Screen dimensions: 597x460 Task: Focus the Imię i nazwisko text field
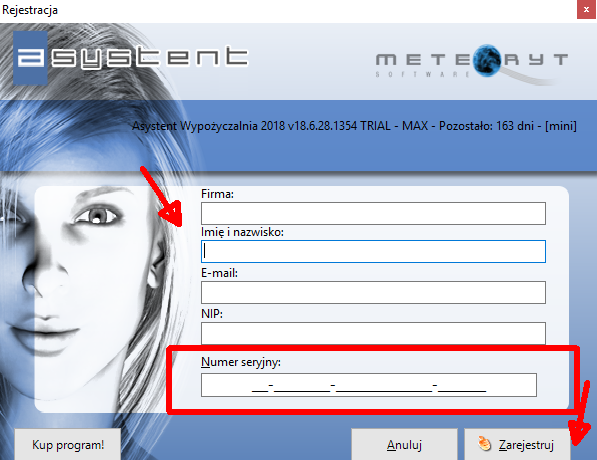point(373,251)
